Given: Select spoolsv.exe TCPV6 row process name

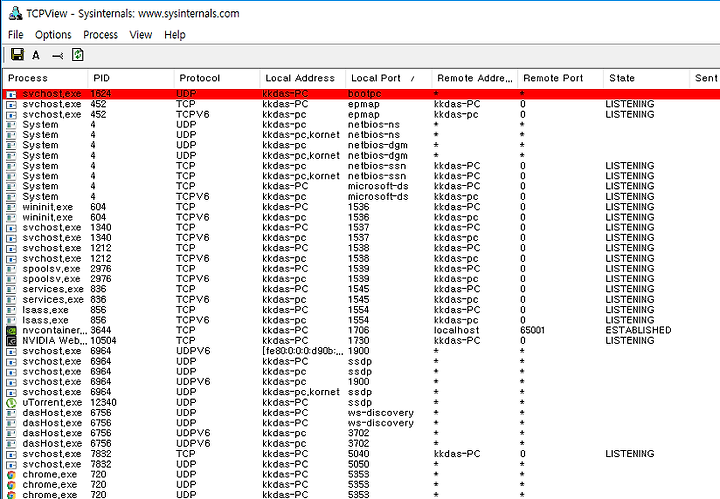Looking at the screenshot, I should 51,279.
